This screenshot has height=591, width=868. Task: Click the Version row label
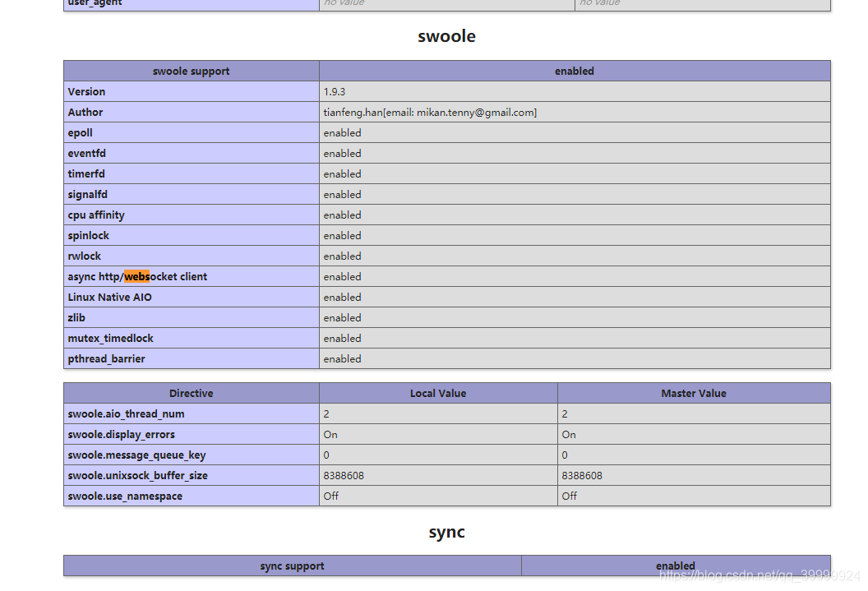[x=86, y=91]
